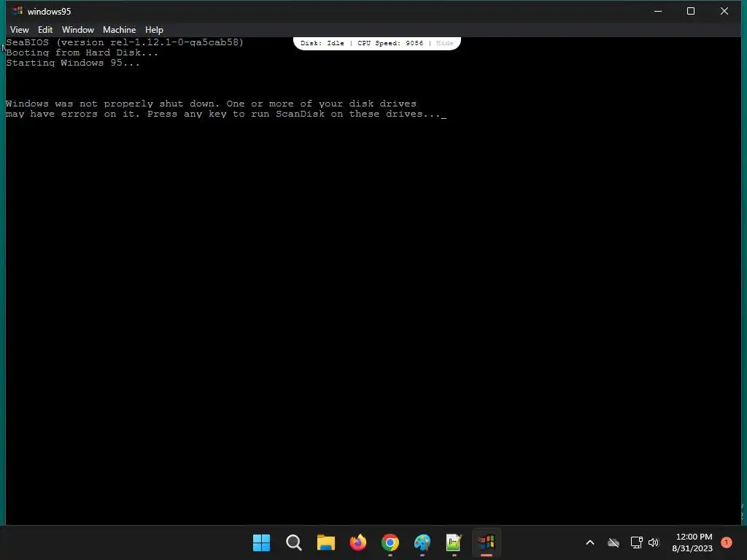Click the 'Booting from Hard Disk...' line

pos(82,52)
